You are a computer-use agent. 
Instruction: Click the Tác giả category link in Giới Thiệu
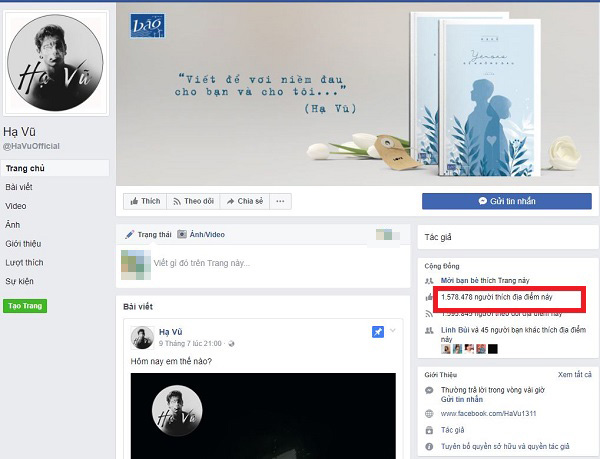point(452,430)
